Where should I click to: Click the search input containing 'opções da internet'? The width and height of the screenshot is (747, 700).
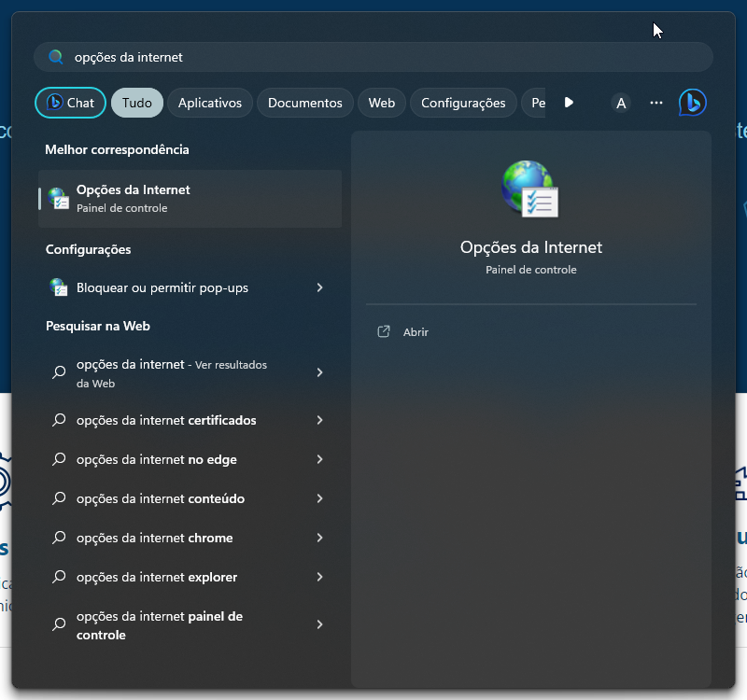(373, 57)
